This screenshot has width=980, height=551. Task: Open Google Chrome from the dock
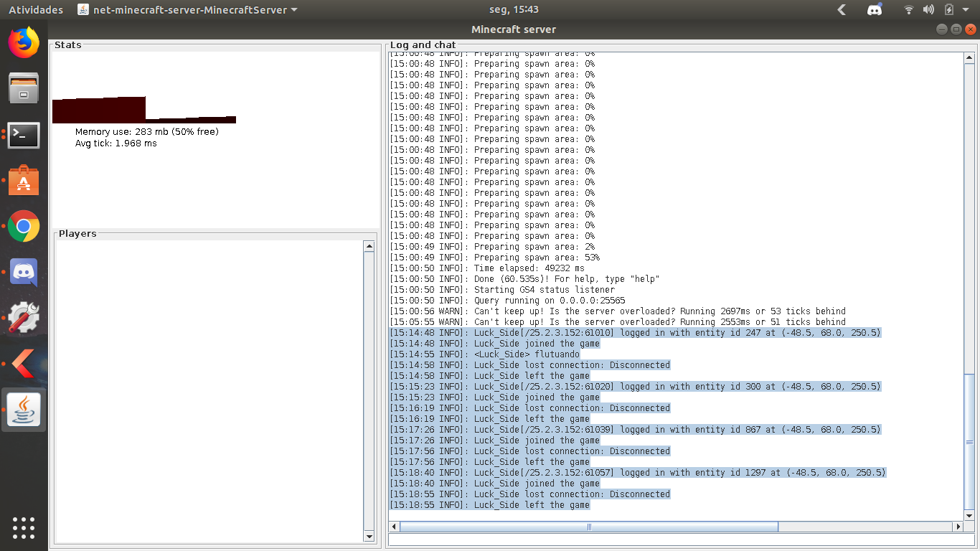coord(24,227)
